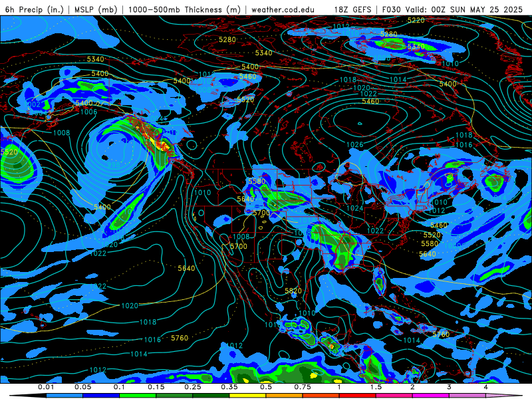Click the dark green 0.25–0.35 legend swatch
This screenshot has height=399, width=532.
click(211, 396)
